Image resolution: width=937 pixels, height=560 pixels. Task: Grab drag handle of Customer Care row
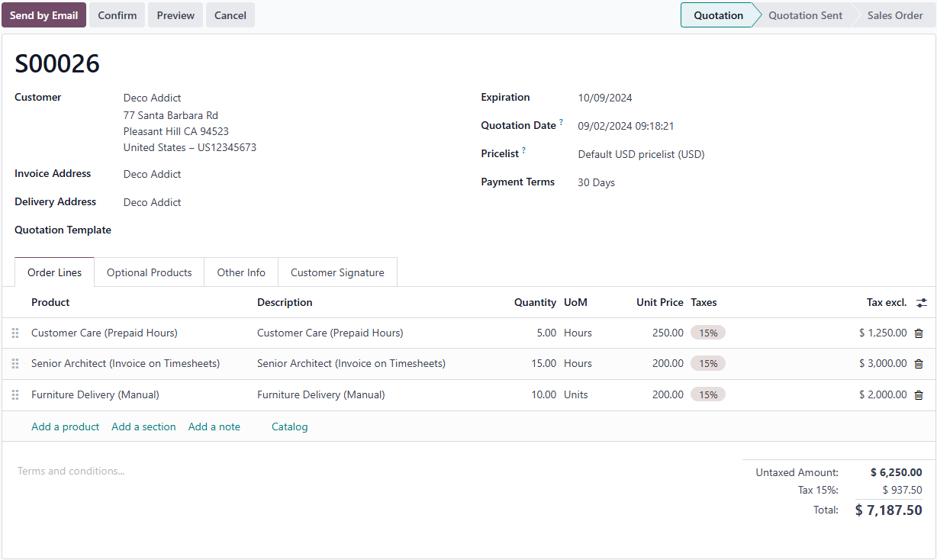coord(15,333)
